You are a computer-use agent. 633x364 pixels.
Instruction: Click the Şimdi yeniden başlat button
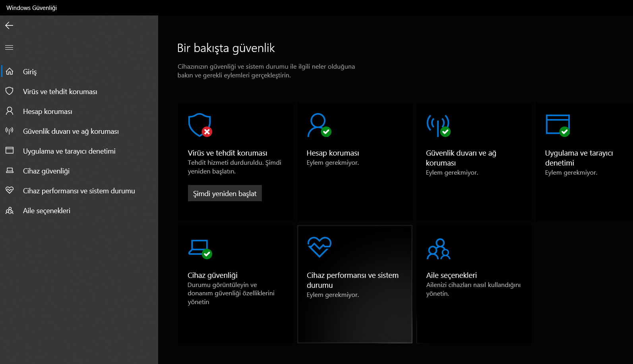click(225, 193)
